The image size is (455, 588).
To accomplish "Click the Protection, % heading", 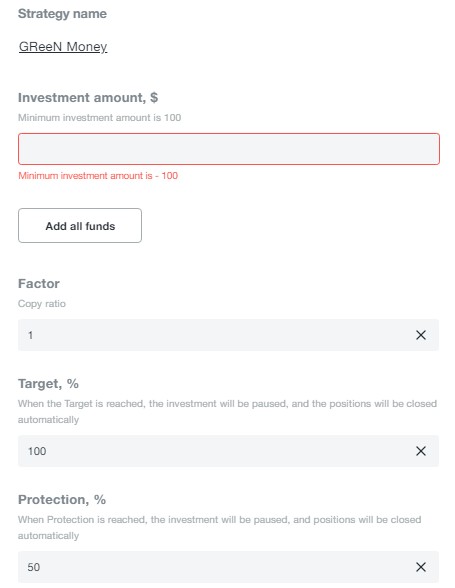I will coord(62,500).
